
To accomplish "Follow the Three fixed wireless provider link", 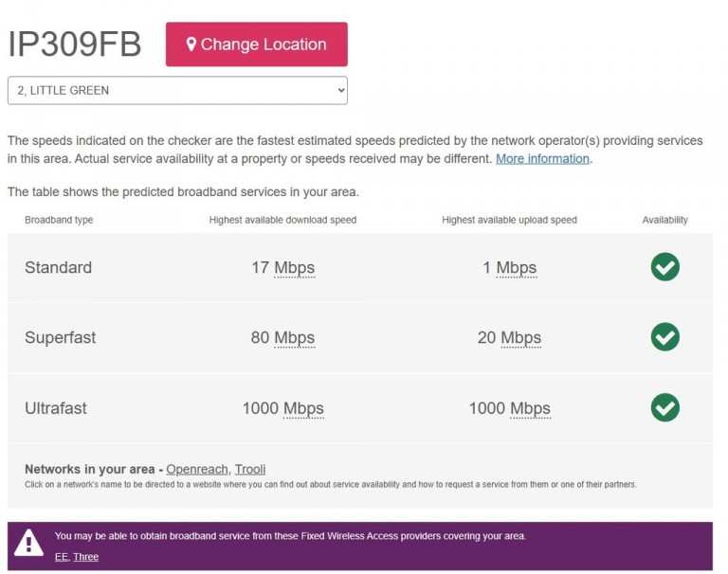I will click(x=86, y=556).
